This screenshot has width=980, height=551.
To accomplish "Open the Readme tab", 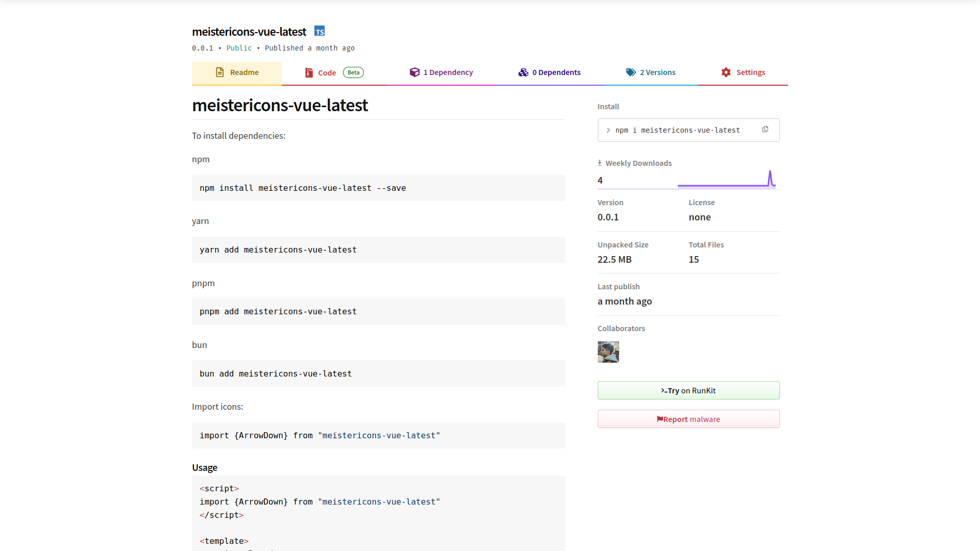I will [237, 73].
